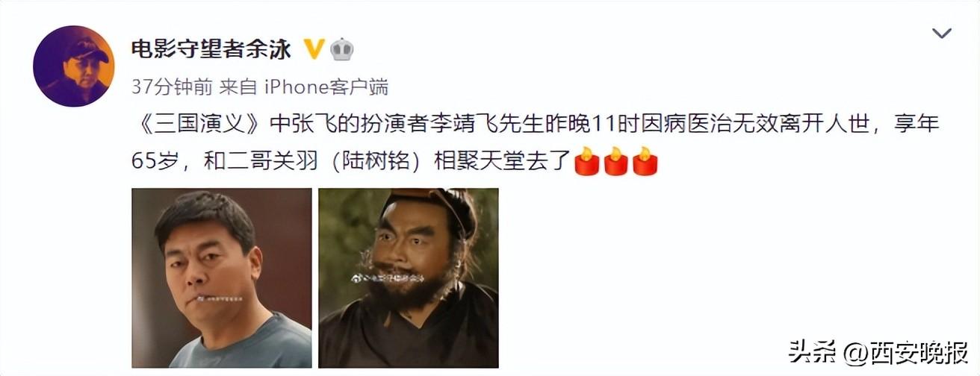The image size is (980, 376).
Task: Click the 37分钟前 timestamp
Action: (171, 87)
